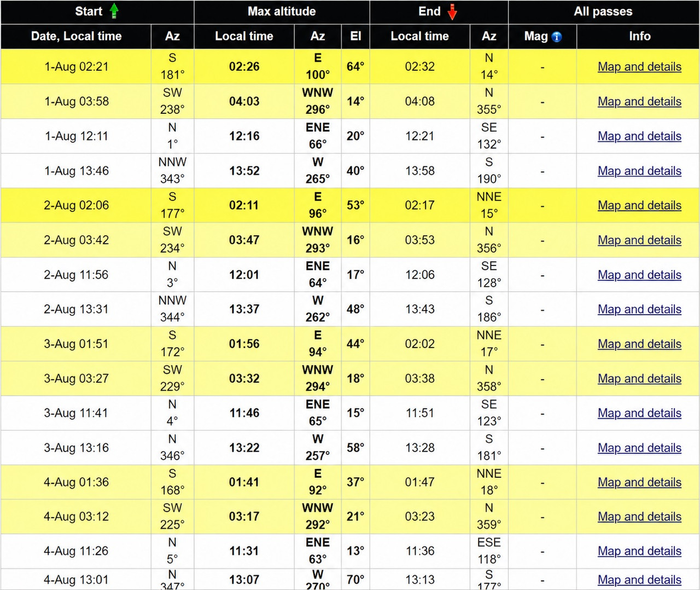Screen dimensions: 700x590
Task: Click end time '02:32'
Action: point(419,67)
